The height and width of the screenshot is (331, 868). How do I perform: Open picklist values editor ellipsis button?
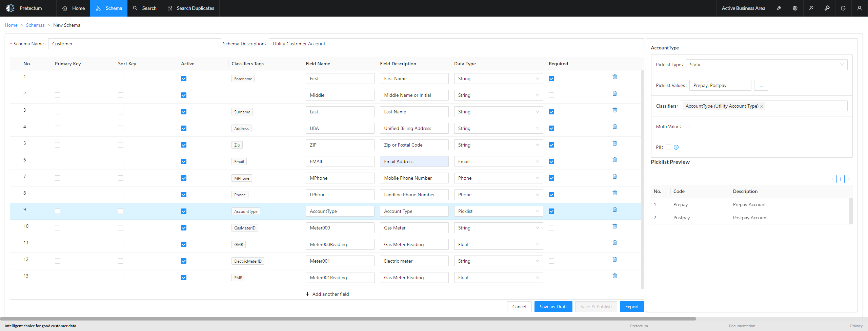coord(761,85)
